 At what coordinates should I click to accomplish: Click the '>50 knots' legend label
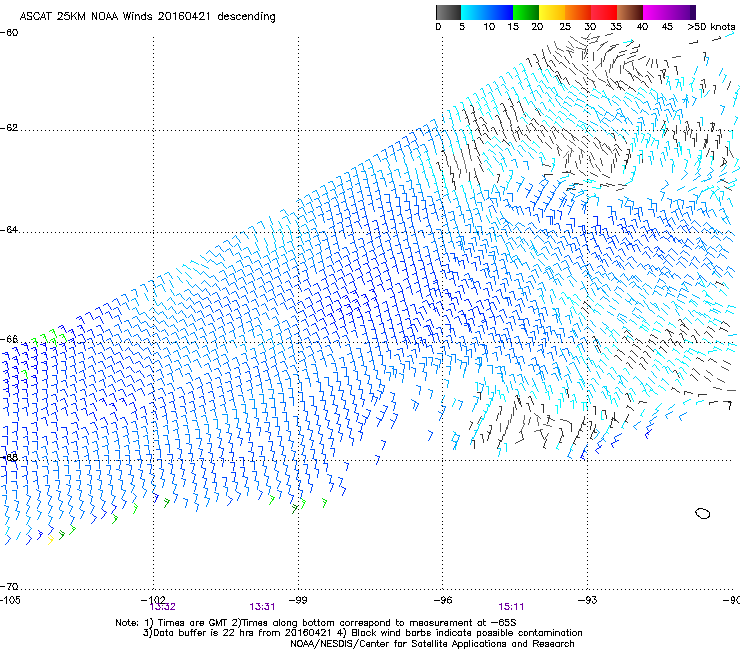(x=711, y=27)
